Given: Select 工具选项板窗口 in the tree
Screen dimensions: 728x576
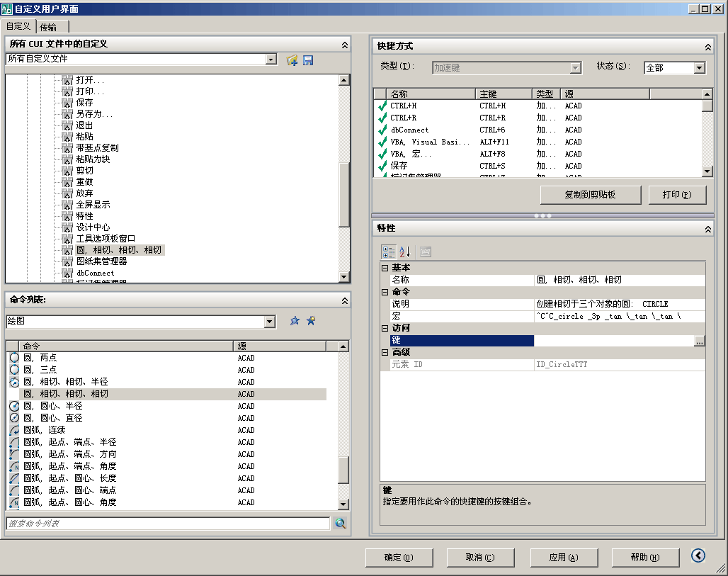Looking at the screenshot, I should point(106,239).
